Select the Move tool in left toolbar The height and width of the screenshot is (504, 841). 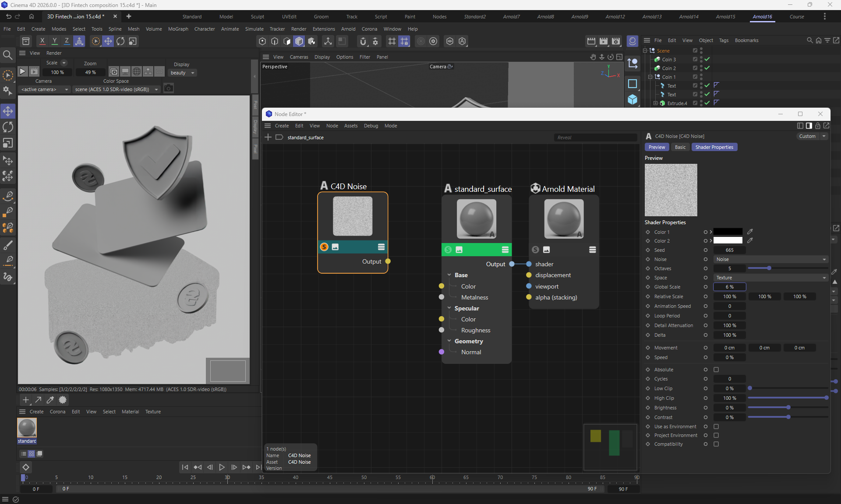point(8,111)
